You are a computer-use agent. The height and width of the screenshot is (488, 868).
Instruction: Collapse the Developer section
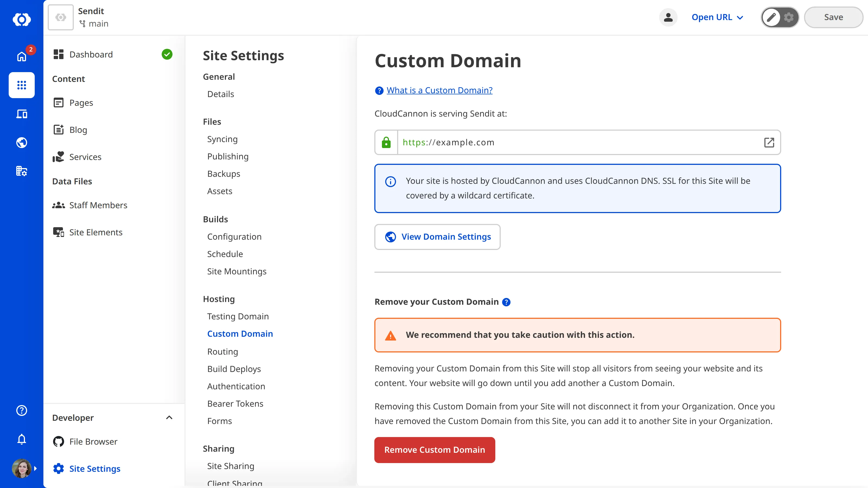point(169,418)
